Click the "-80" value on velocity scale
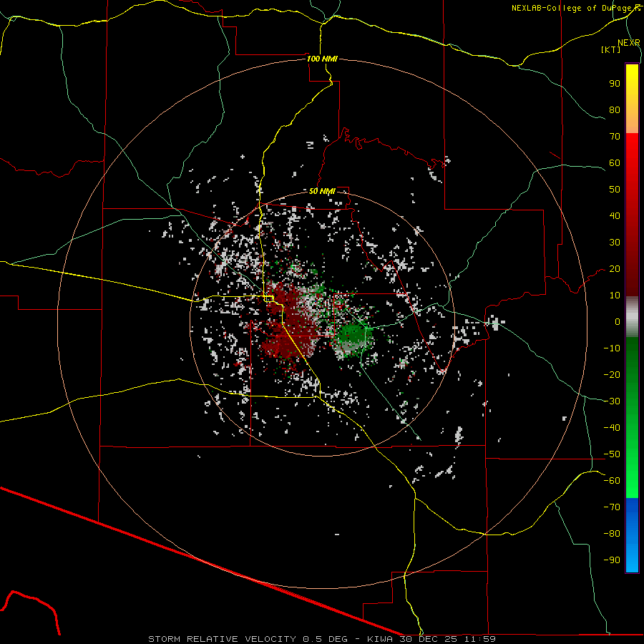This screenshot has width=644, height=644. click(x=612, y=534)
